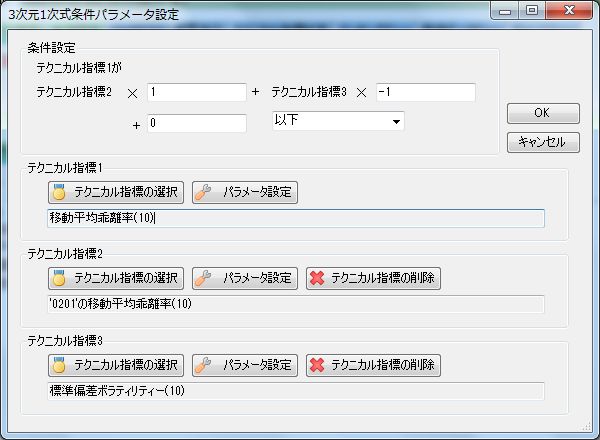This screenshot has width=600, height=440.
Task: Click the window resize grip corner
Action: 586,426
